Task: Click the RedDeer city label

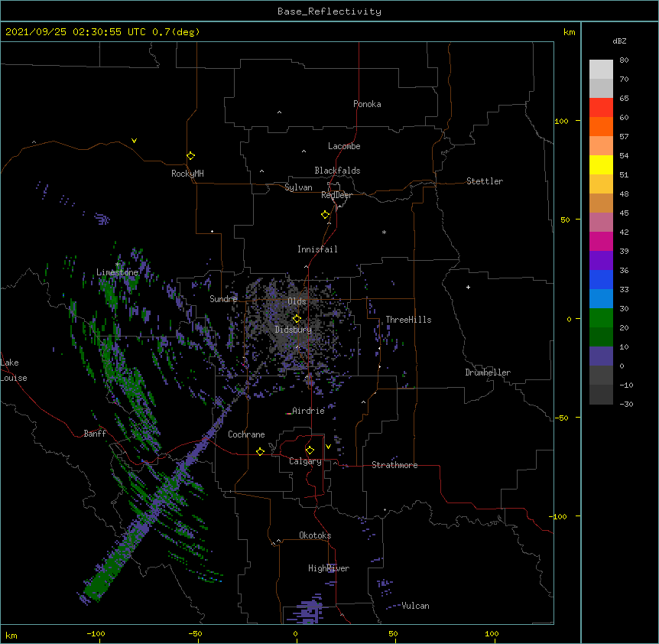Action: [336, 195]
